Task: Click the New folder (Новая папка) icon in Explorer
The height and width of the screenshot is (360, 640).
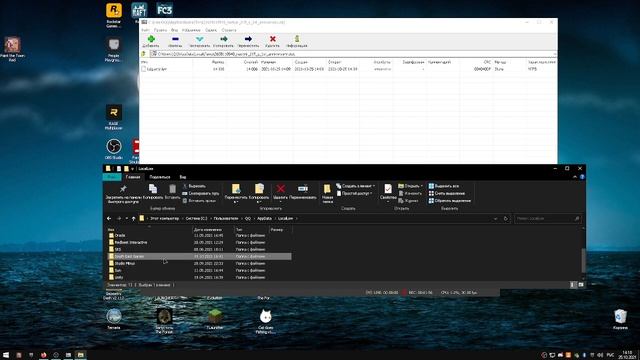Action: click(x=327, y=189)
